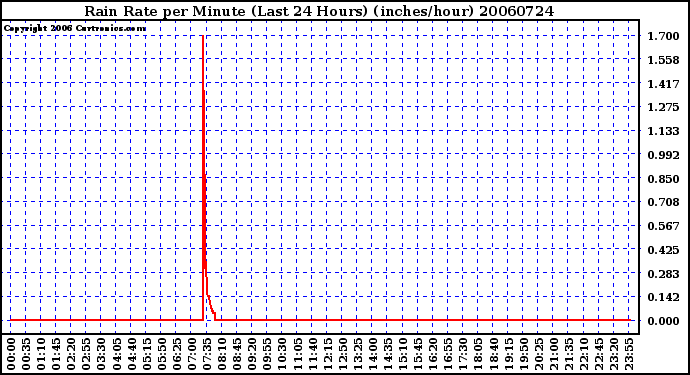Select the 00:35 time label
Viewport: 690px width, 375px height.
pos(26,355)
